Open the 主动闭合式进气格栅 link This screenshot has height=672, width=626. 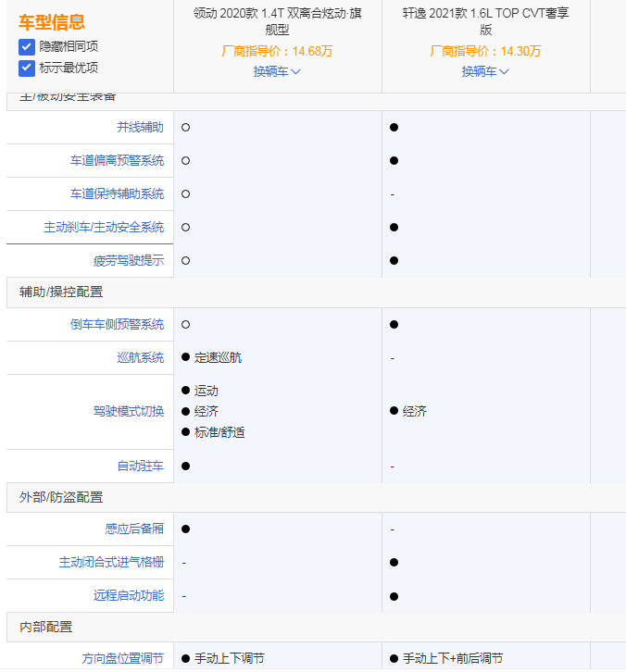111,562
